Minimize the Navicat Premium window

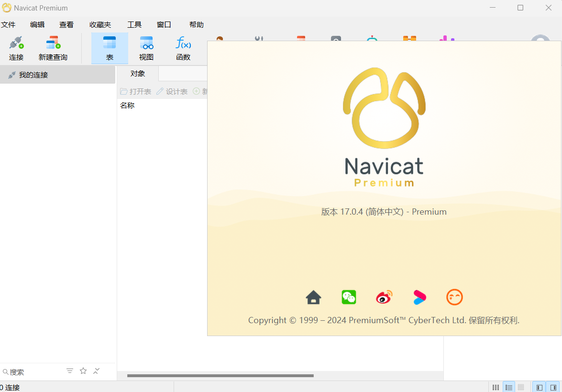point(493,8)
